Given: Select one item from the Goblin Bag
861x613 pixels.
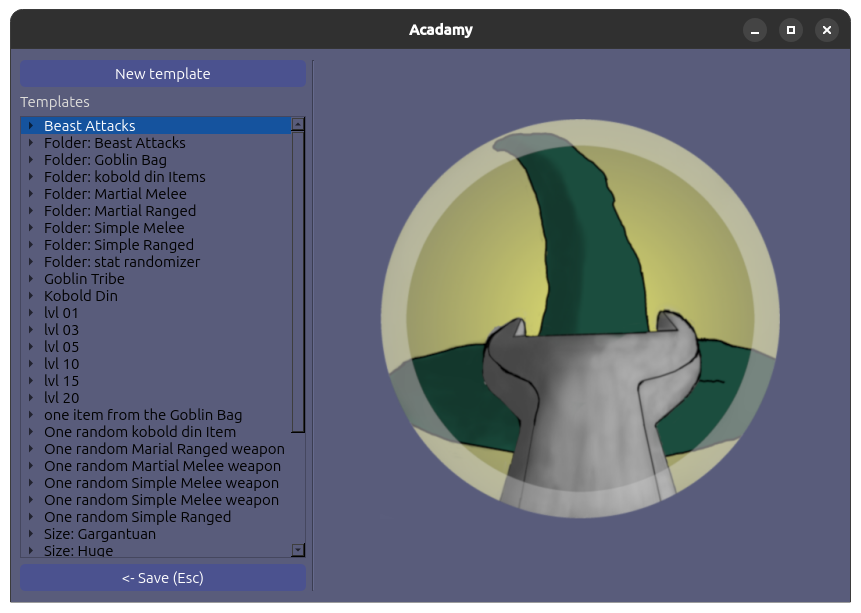Looking at the screenshot, I should 142,415.
